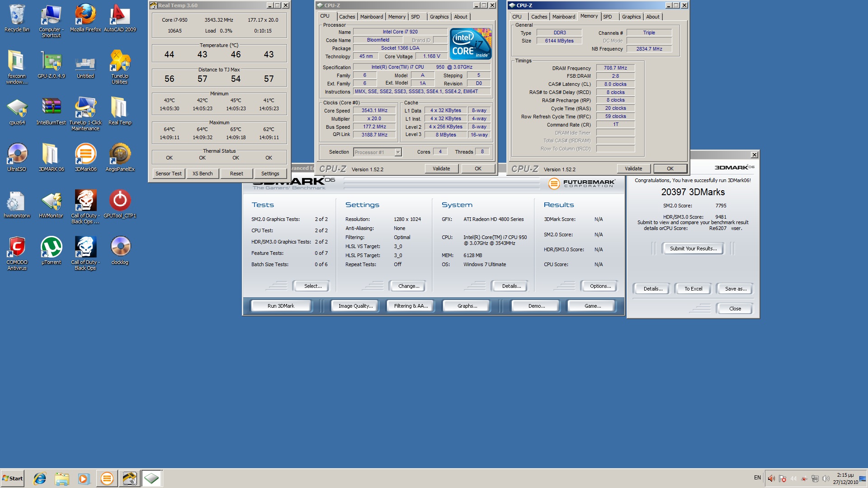Click Change settings button

(x=409, y=286)
